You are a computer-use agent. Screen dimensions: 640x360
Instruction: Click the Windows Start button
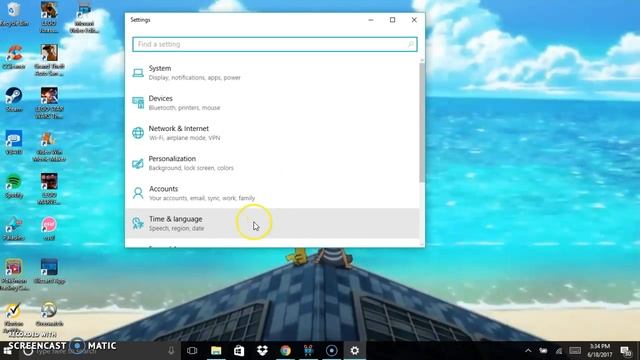pyautogui.click(x=7, y=351)
